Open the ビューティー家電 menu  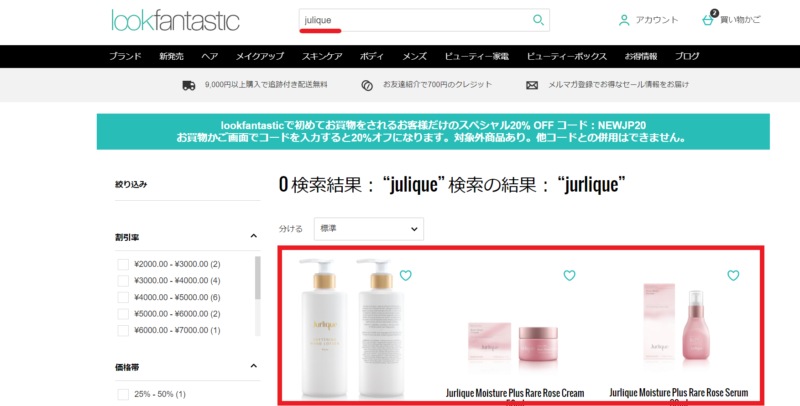(x=476, y=56)
